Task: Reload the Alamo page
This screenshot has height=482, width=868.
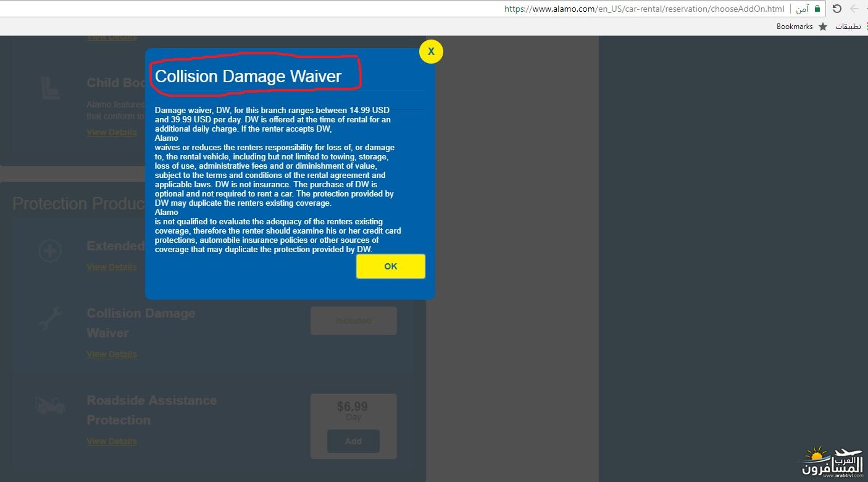Action: (x=837, y=9)
